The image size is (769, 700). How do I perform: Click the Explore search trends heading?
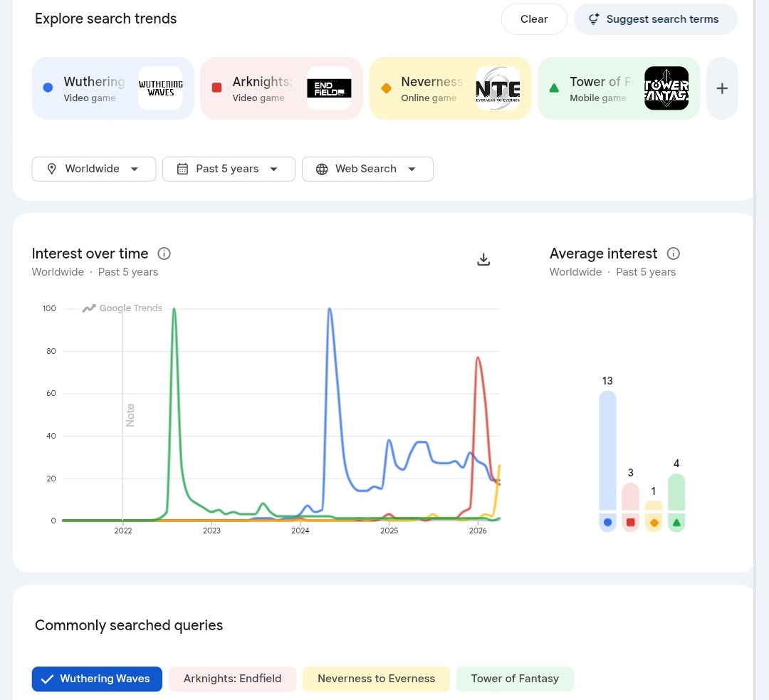click(105, 19)
